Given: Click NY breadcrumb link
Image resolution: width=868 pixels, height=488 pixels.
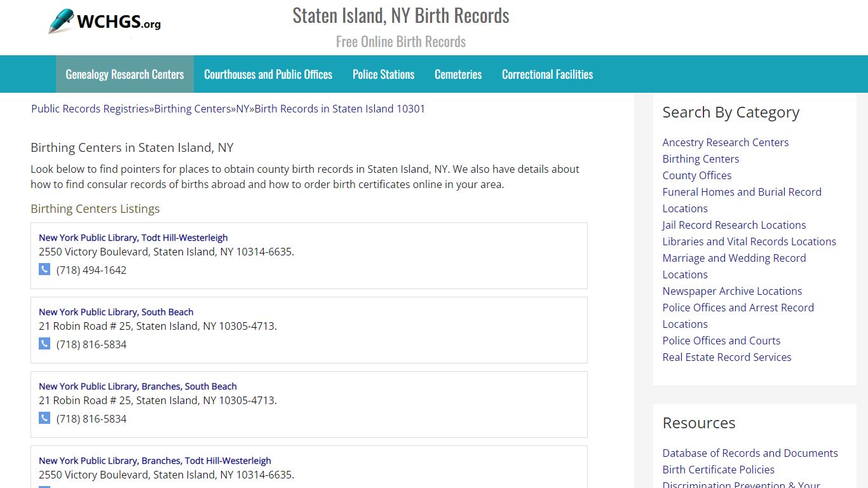Looking at the screenshot, I should [243, 109].
